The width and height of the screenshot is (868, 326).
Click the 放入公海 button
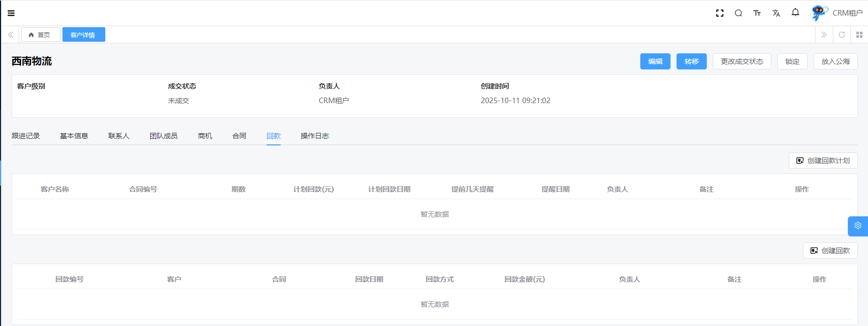(835, 61)
